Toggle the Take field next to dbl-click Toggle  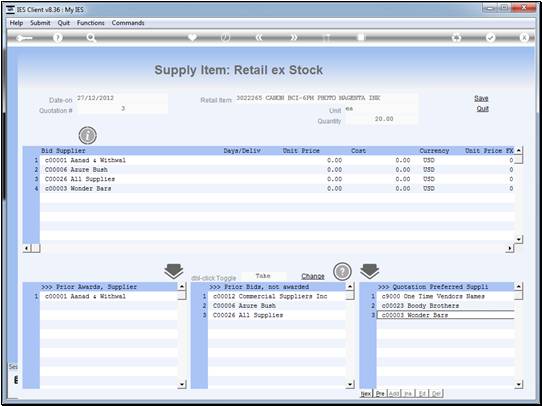tap(263, 276)
